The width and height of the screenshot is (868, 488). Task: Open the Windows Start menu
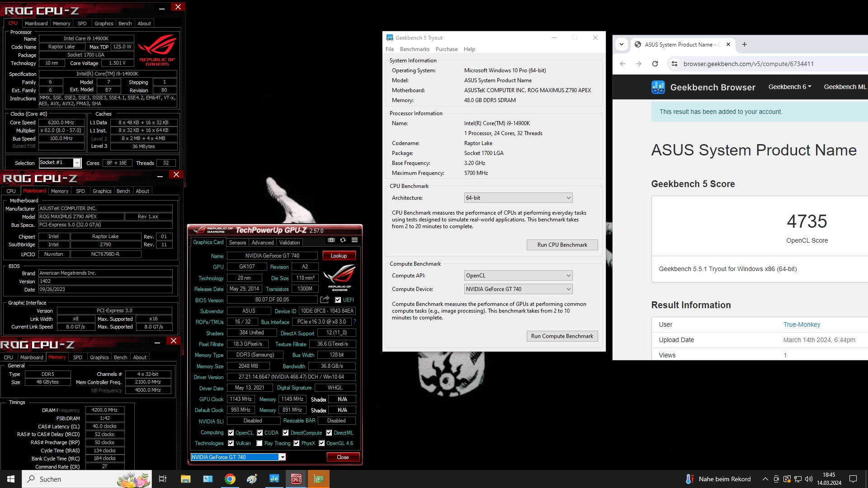pos(11,479)
